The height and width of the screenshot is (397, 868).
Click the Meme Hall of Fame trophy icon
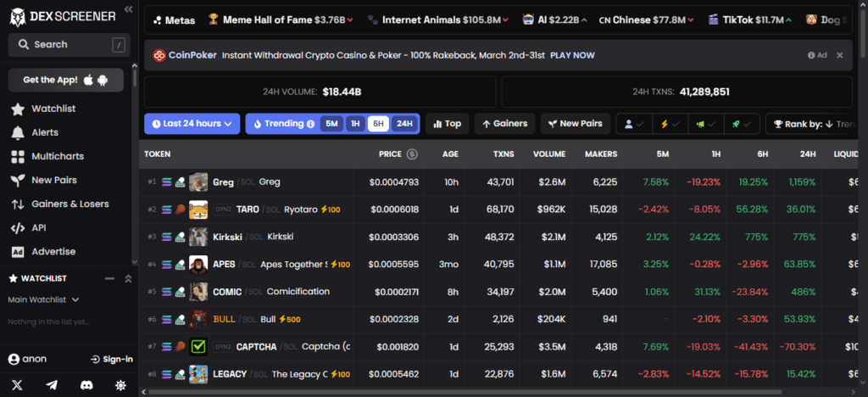point(213,20)
